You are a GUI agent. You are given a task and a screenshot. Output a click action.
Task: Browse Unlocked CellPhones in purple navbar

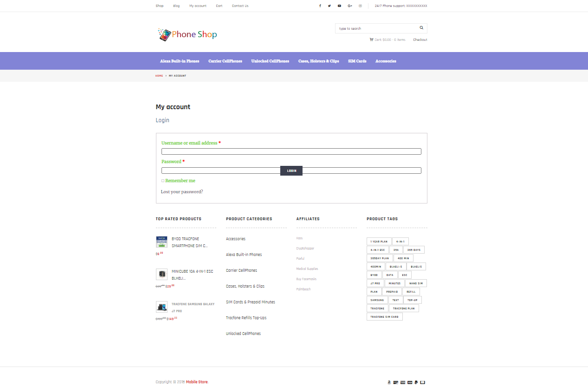(x=270, y=61)
